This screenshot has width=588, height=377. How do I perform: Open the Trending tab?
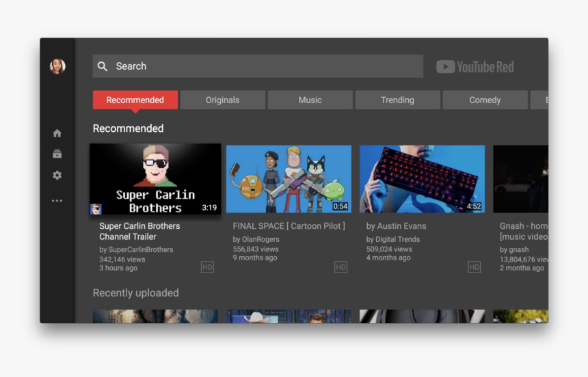tap(397, 100)
